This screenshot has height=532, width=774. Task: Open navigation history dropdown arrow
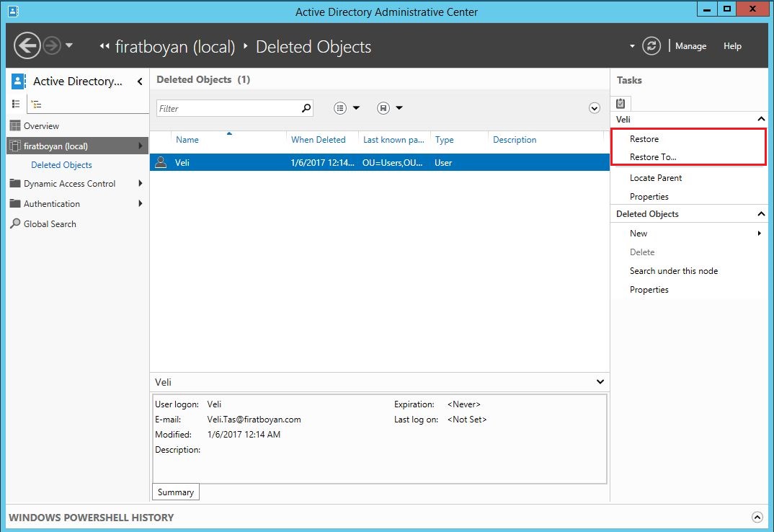point(69,45)
